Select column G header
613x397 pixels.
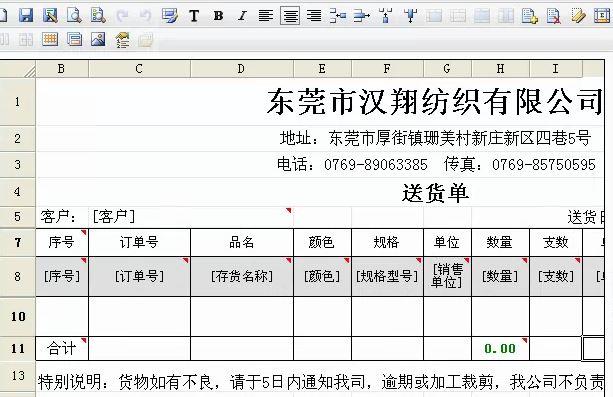point(447,69)
